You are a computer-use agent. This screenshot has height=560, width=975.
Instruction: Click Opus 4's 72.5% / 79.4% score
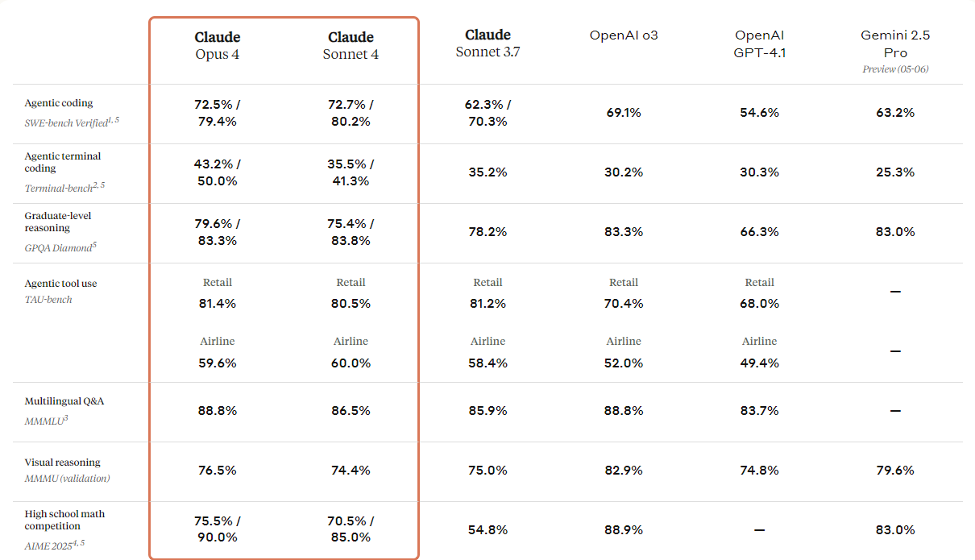(218, 113)
